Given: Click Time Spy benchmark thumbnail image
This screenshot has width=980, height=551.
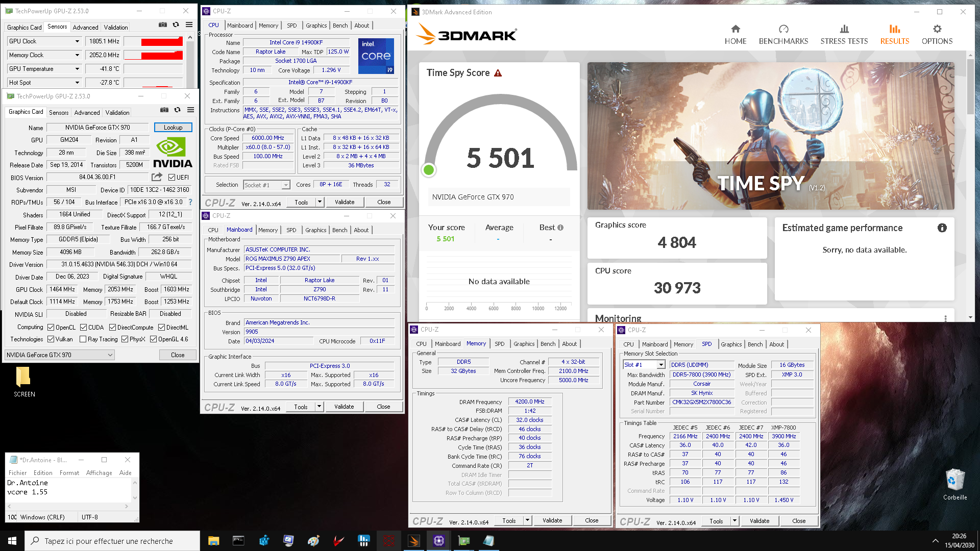Looking at the screenshot, I should click(x=771, y=136).
